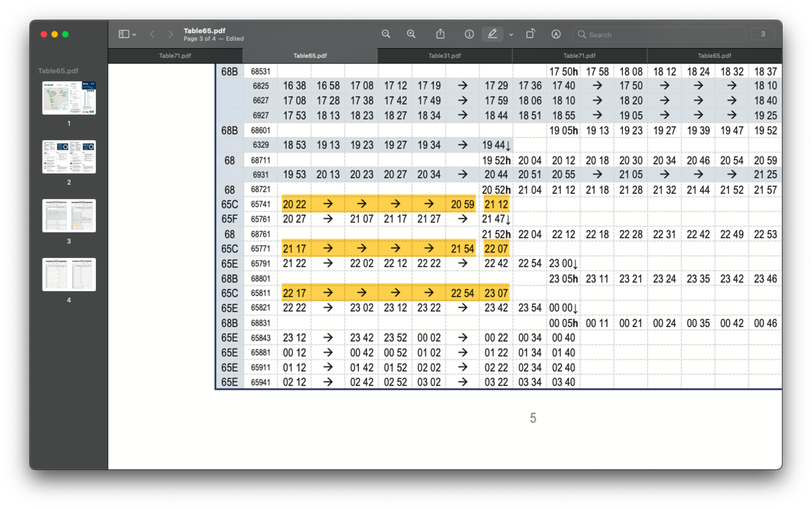The image size is (812, 509).
Task: Select page 4 thumbnail in sidebar
Action: (x=69, y=274)
